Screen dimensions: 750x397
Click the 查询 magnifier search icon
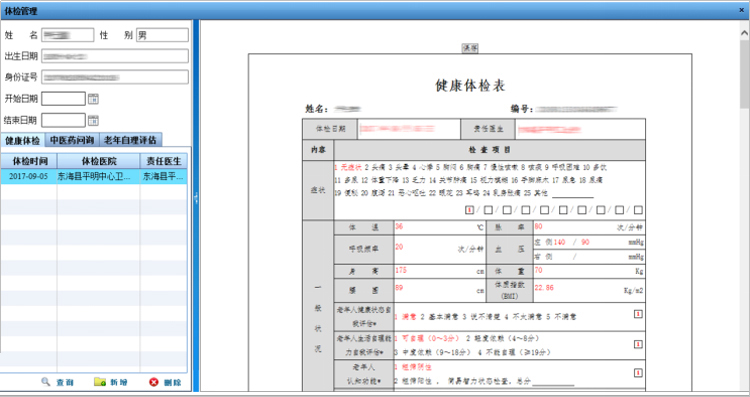coord(46,382)
